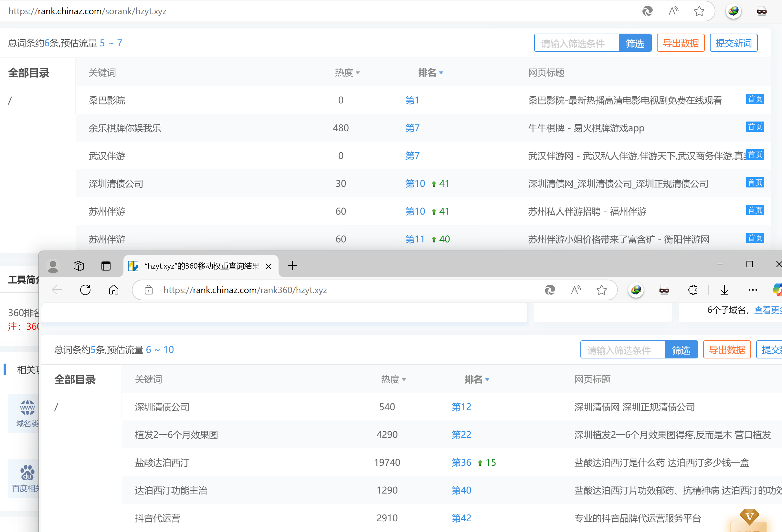782x532 pixels.
Task: Click the VIP diamond badge
Action: pos(749,516)
